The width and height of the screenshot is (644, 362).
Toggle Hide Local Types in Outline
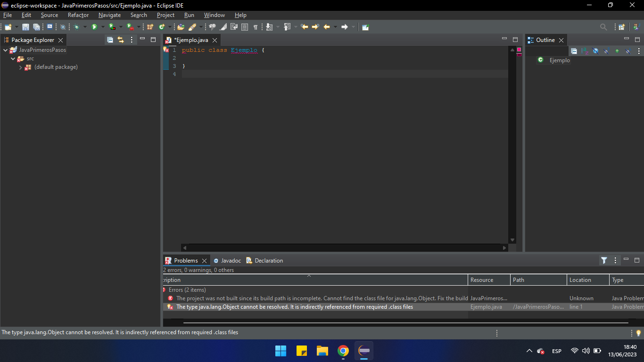click(628, 51)
